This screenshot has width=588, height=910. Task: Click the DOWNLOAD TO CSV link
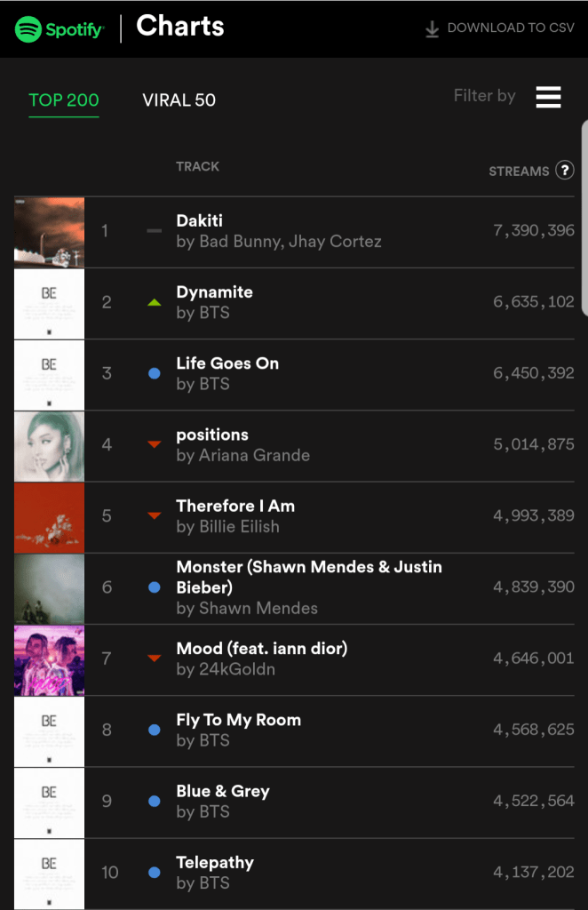point(510,28)
